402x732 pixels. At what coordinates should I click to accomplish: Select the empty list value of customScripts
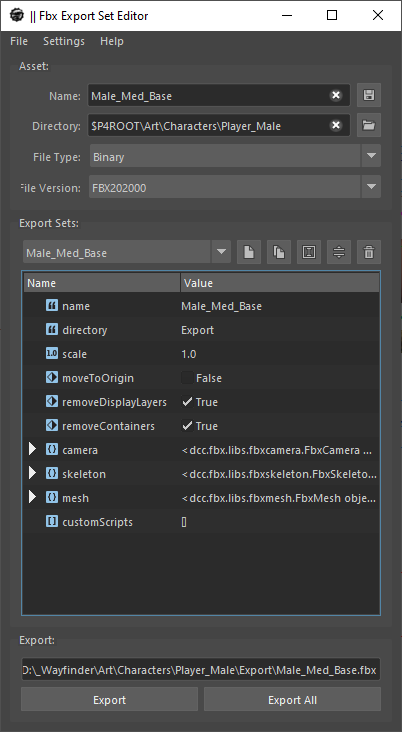(184, 522)
